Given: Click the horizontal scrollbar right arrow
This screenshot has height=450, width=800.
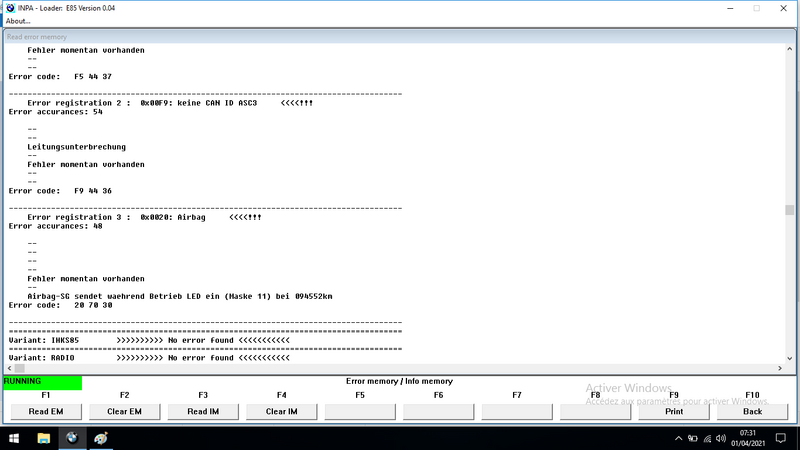Looking at the screenshot, I should [780, 368].
